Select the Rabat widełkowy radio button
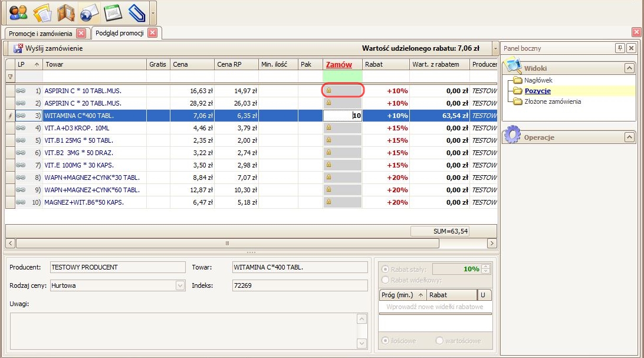 coord(386,280)
